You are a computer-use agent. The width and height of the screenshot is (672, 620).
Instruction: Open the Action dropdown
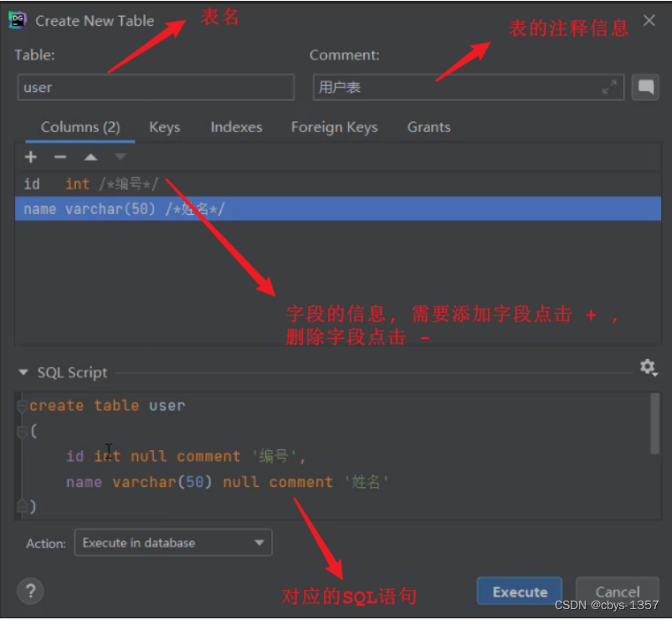(x=173, y=543)
